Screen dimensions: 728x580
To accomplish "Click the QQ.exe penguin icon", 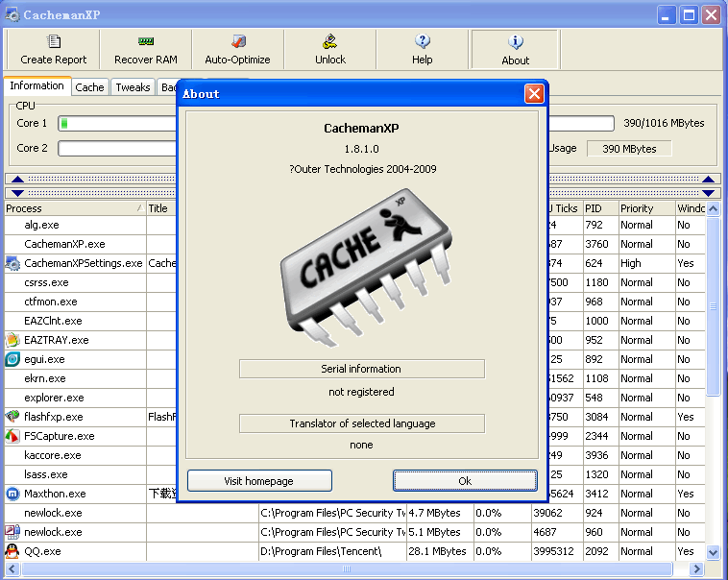I will click(x=12, y=551).
